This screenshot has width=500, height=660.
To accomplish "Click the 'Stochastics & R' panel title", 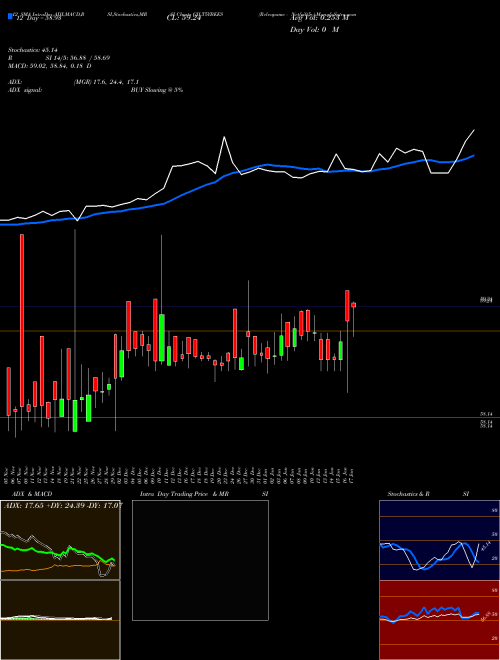I will tap(409, 494).
